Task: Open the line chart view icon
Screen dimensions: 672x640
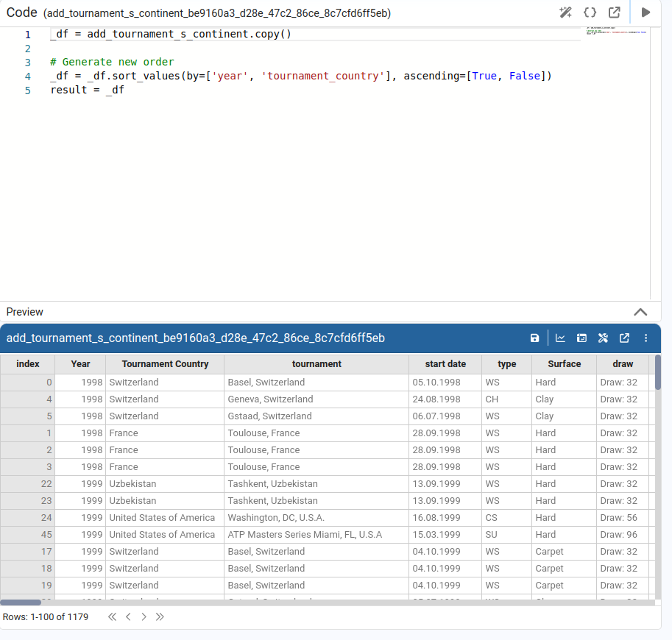Action: 560,338
